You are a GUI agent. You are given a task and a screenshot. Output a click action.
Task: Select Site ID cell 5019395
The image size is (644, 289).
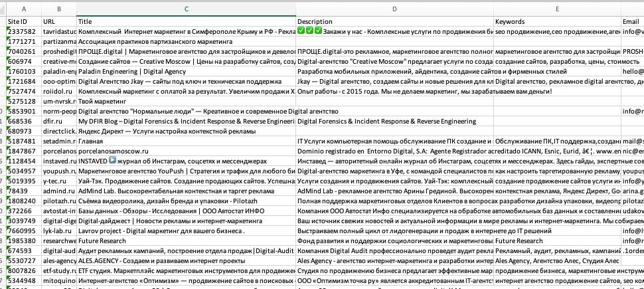click(24, 181)
